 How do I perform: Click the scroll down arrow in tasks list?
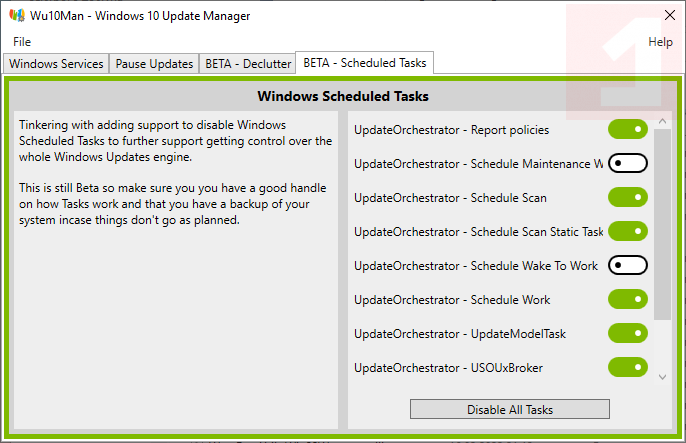(x=662, y=377)
